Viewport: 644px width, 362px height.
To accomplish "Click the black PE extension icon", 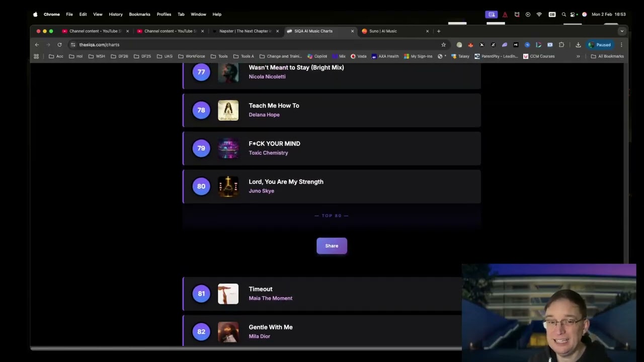I will (516, 45).
